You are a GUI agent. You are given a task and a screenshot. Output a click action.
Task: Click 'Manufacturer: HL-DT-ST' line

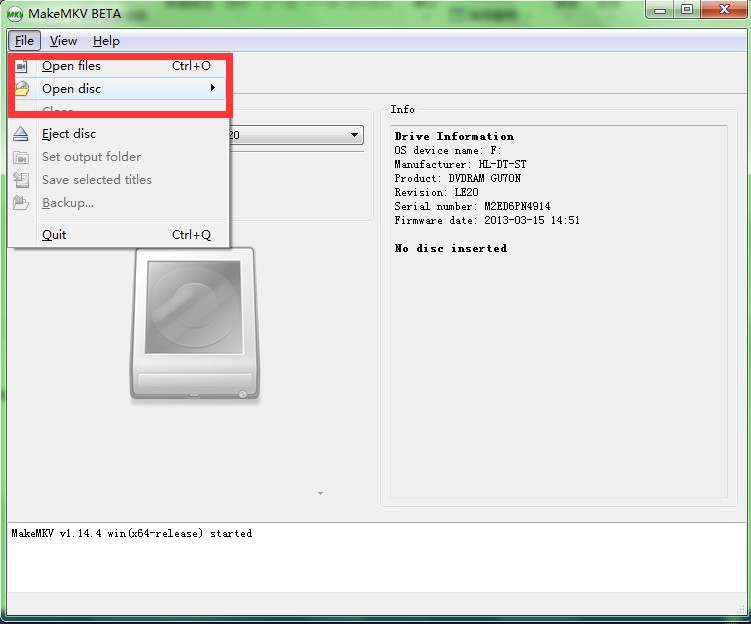[x=460, y=164]
